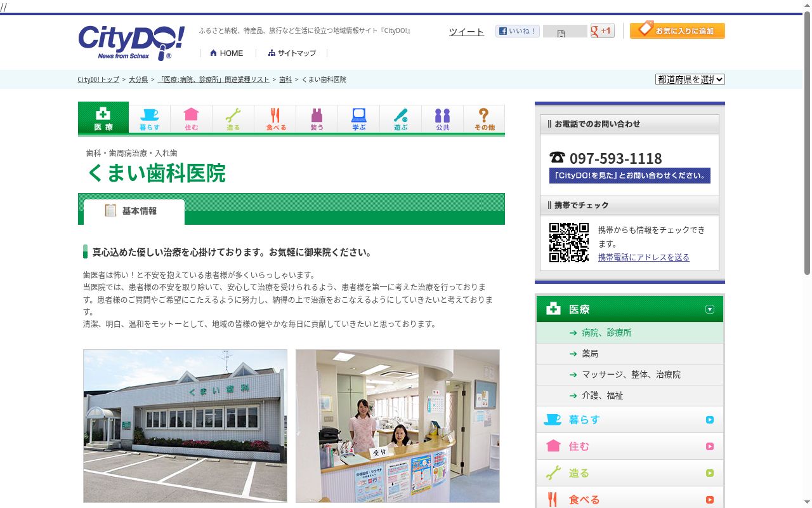Go to HOME in header navigation
The height and width of the screenshot is (508, 812).
click(x=226, y=53)
